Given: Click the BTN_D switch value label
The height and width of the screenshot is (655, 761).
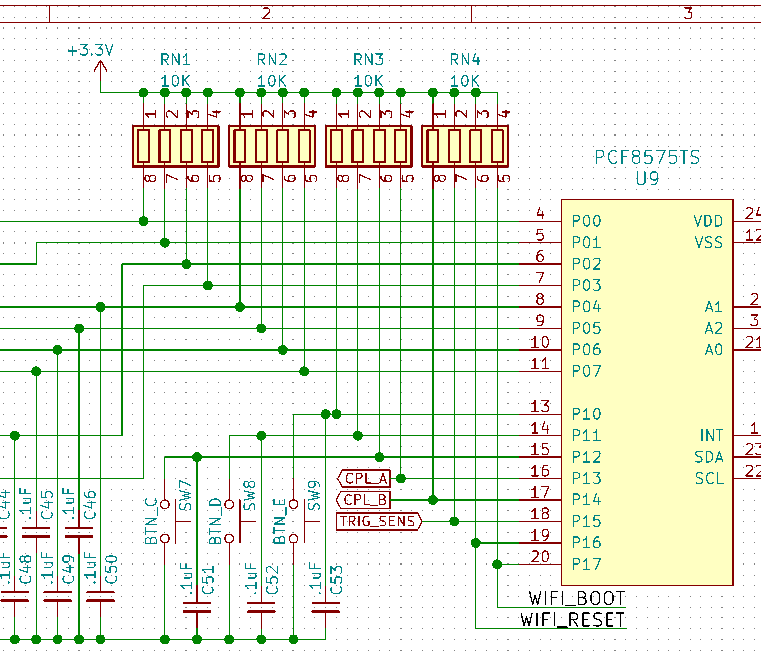Looking at the screenshot, I should point(215,521).
